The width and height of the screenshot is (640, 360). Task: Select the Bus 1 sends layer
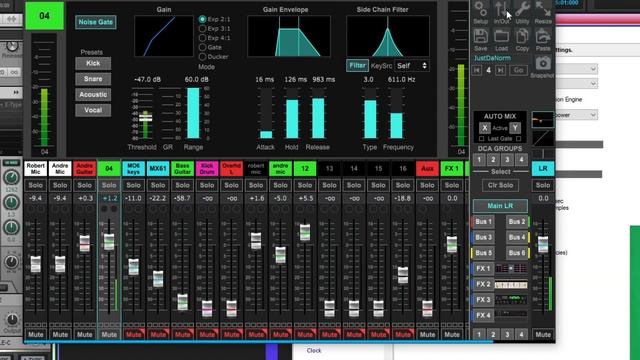pyautogui.click(x=483, y=222)
